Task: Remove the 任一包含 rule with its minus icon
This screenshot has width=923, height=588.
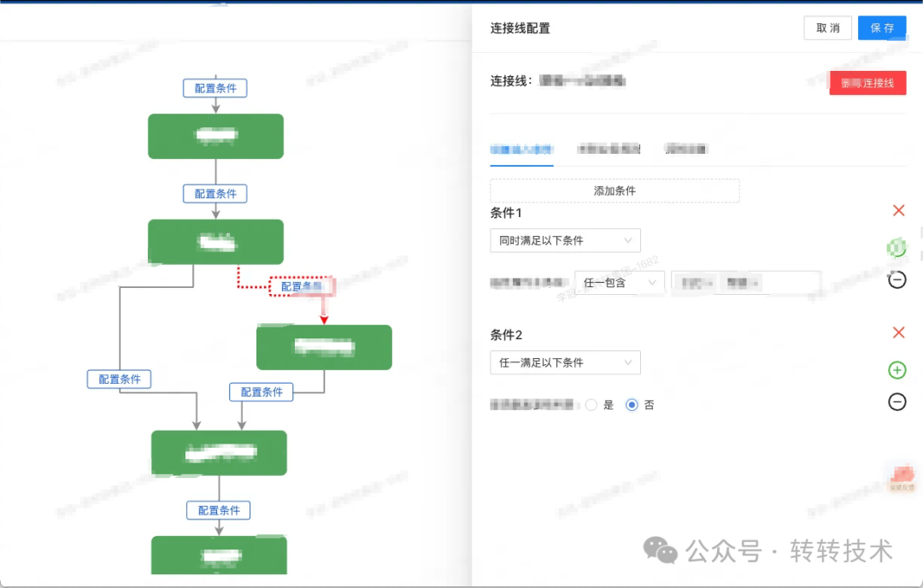Action: (x=897, y=279)
